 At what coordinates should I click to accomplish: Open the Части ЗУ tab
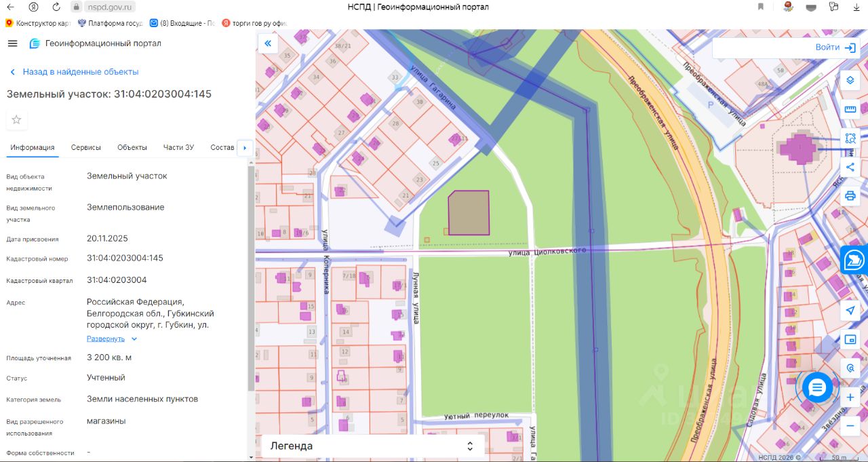pos(179,147)
